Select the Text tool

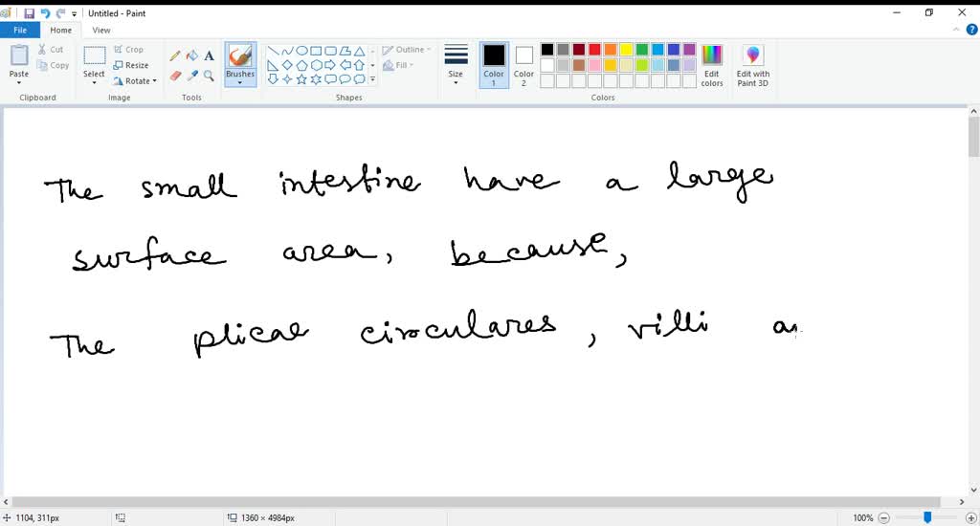pos(209,55)
